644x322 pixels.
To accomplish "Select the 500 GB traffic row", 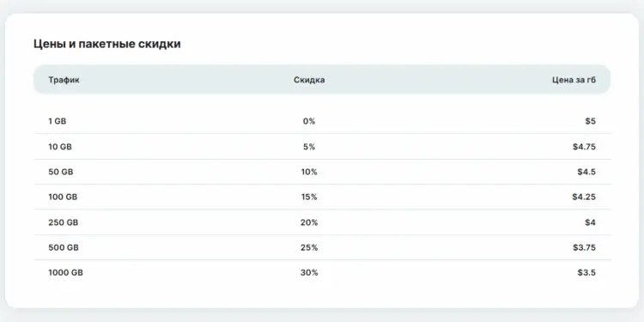I will coord(322,247).
